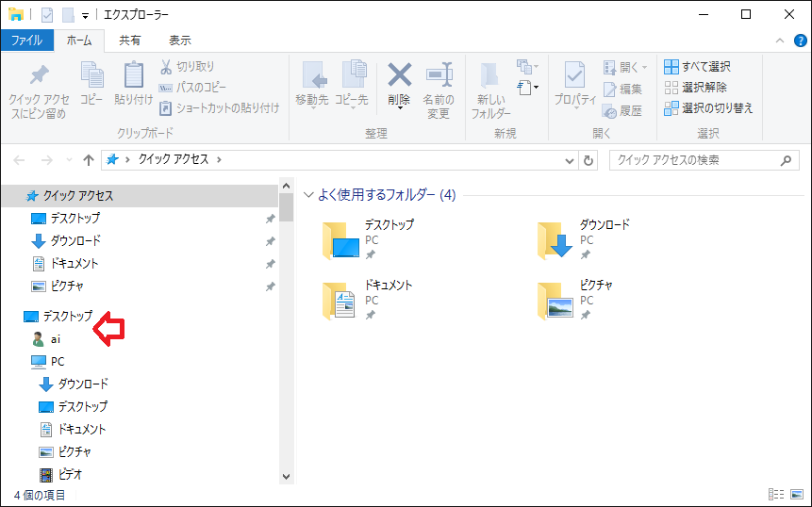
Task: Click Deselect all (選択解除) button
Action: (x=697, y=88)
